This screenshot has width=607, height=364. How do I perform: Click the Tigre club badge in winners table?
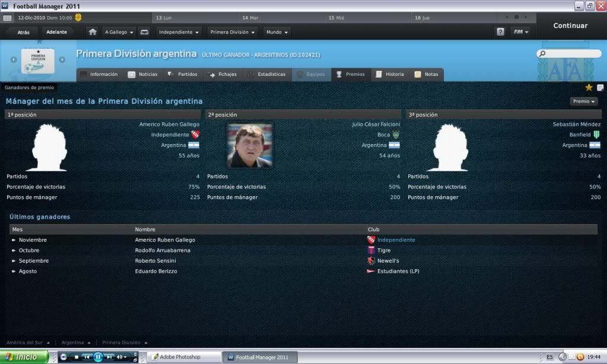coord(371,250)
